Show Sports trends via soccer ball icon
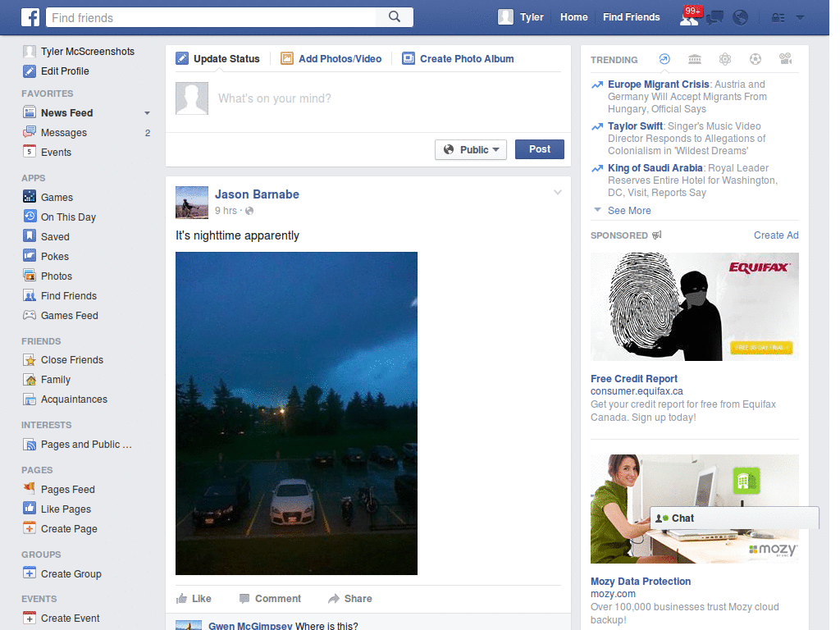The height and width of the screenshot is (630, 840). (x=756, y=58)
